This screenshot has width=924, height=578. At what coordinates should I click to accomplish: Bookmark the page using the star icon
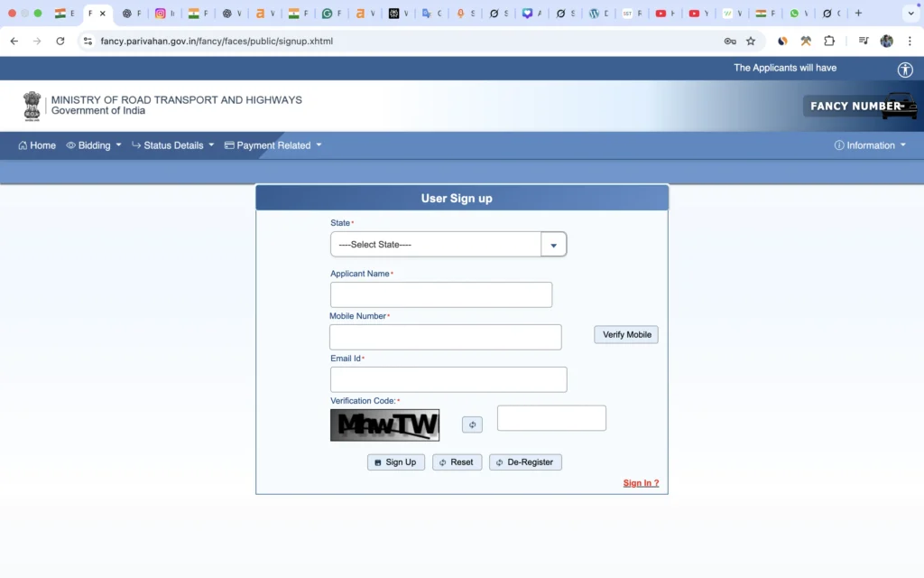(x=751, y=41)
